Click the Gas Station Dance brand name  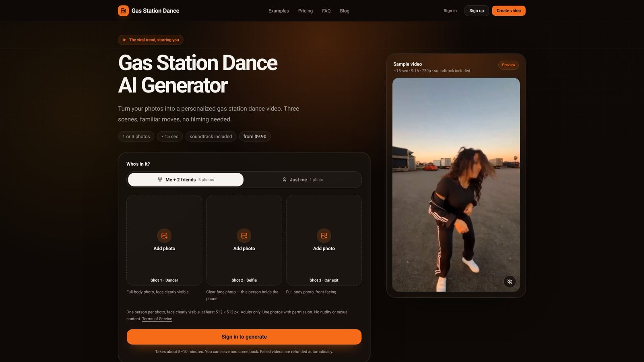click(155, 11)
